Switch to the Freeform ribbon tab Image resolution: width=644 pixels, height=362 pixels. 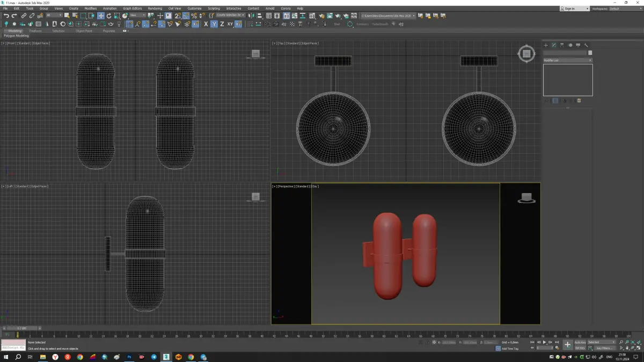(35, 31)
